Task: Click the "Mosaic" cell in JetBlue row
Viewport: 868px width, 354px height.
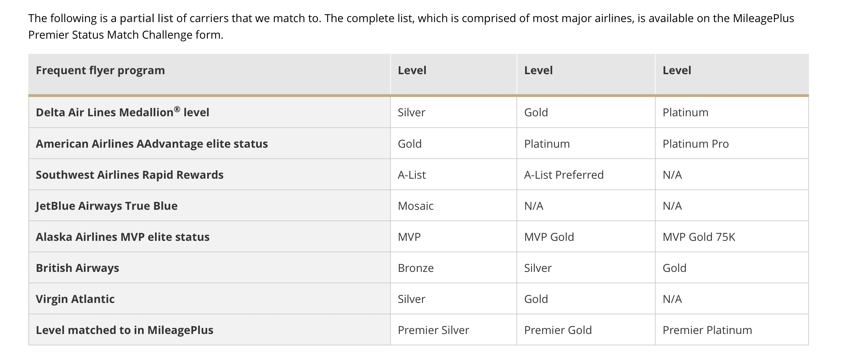Action: click(x=415, y=206)
